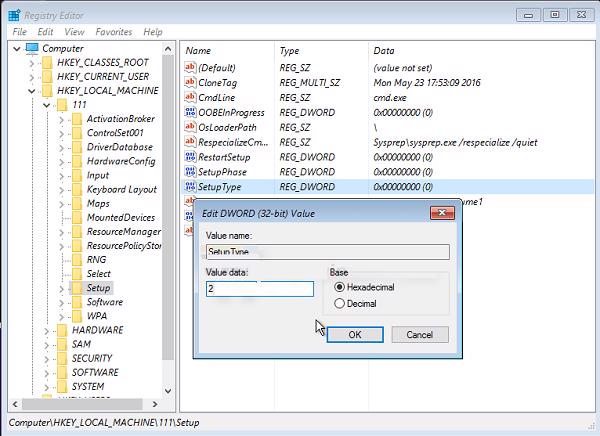
Task: Confirm the DWORD edit with OK
Action: point(354,335)
